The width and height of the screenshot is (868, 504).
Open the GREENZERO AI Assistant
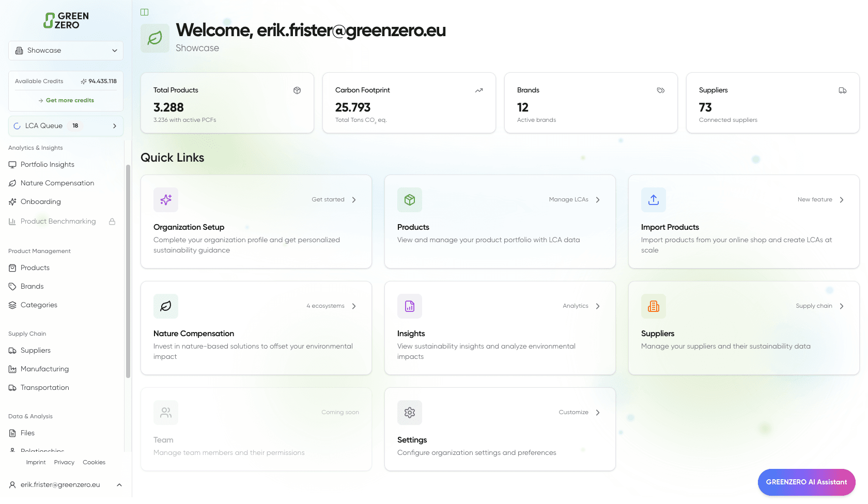[807, 482]
